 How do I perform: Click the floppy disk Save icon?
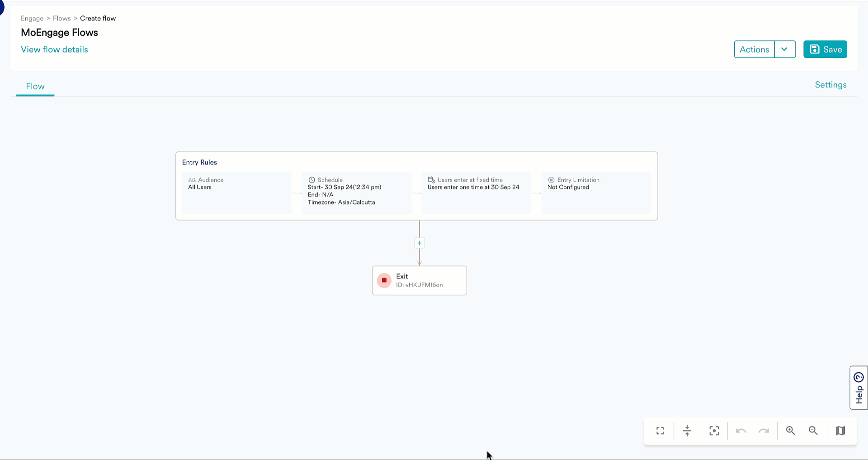[x=815, y=49]
